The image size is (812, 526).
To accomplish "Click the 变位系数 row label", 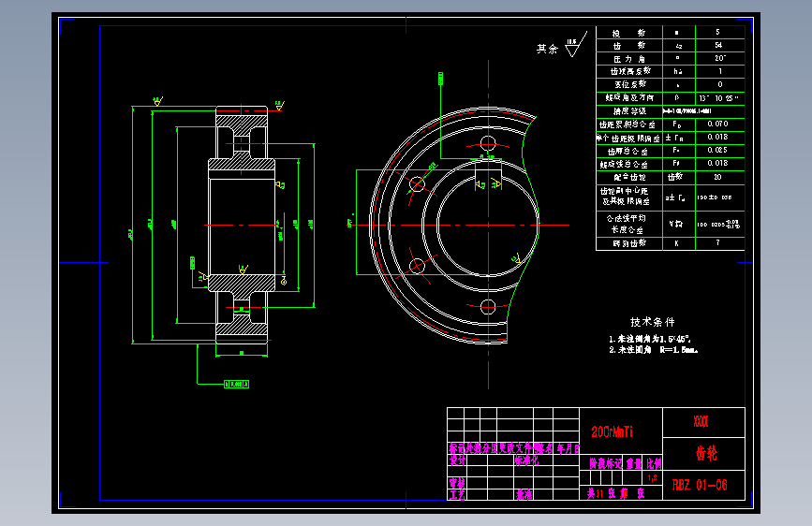I will pos(630,84).
